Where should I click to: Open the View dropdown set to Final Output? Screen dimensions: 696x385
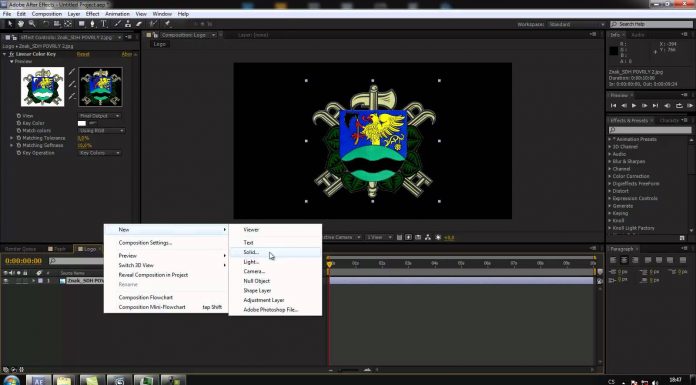[x=99, y=116]
